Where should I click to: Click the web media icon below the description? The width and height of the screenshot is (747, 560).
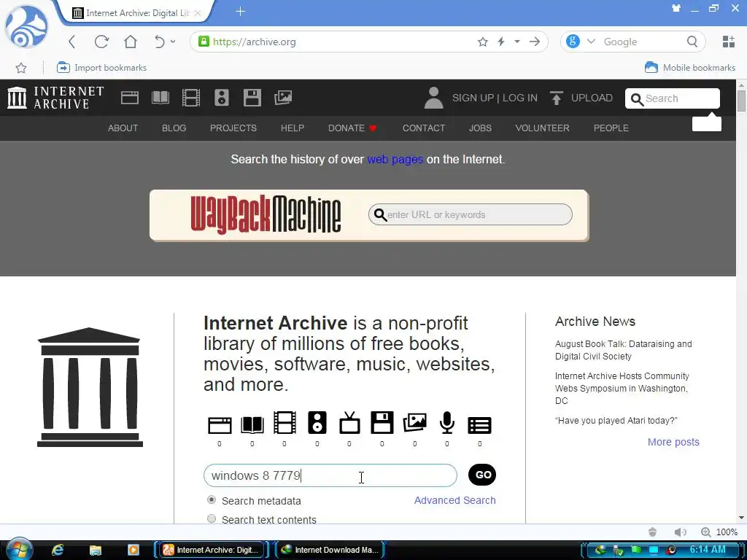pos(220,425)
